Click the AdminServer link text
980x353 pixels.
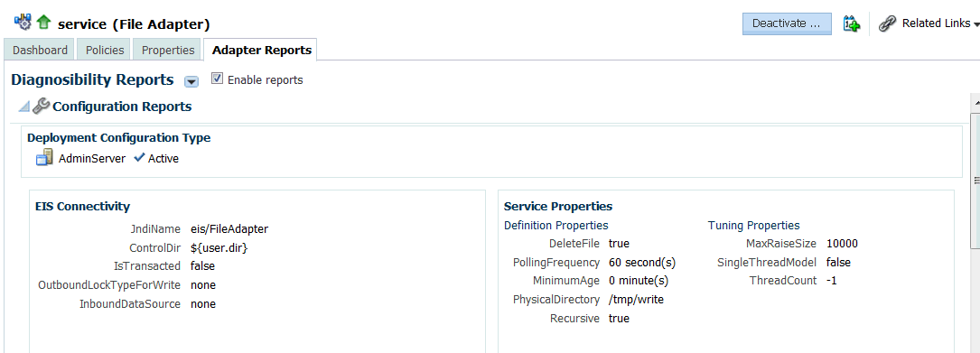tap(92, 159)
